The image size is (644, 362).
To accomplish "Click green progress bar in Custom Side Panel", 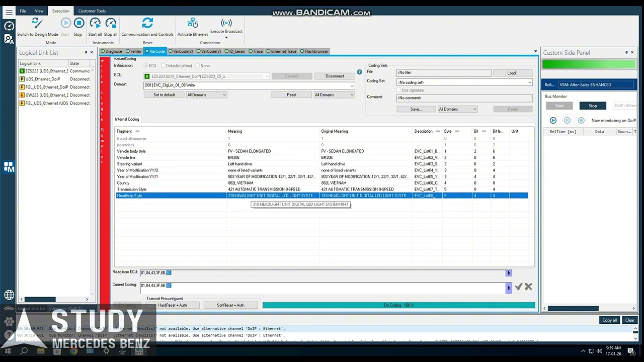I will 589,64.
